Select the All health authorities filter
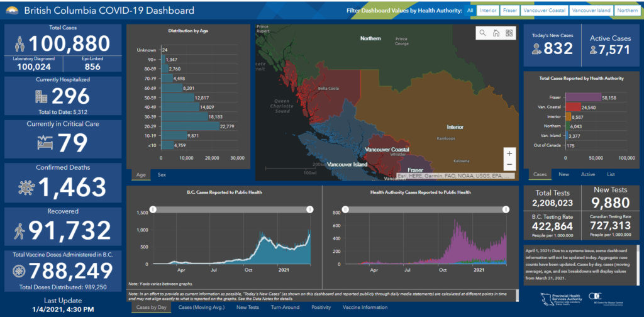The height and width of the screenshot is (317, 644). (x=469, y=11)
